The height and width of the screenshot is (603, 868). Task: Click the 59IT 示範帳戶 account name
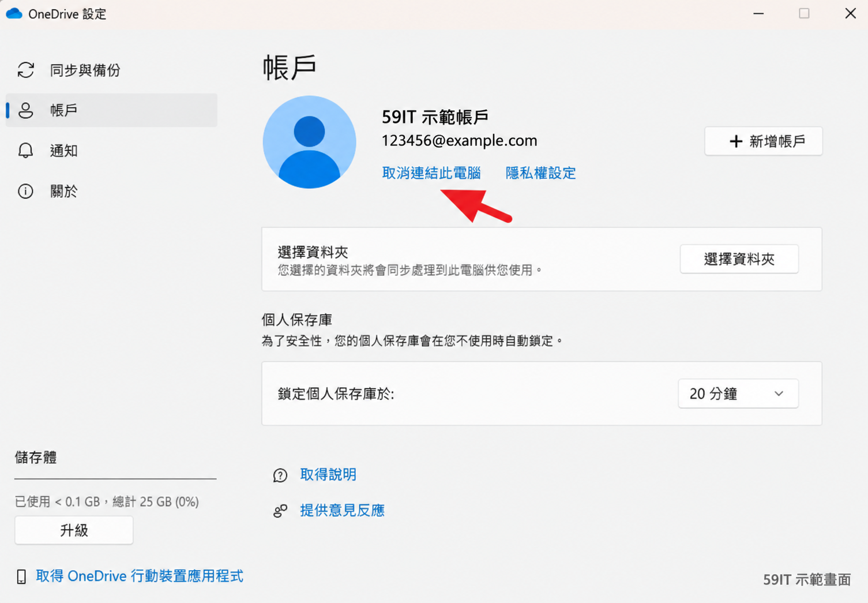(435, 117)
